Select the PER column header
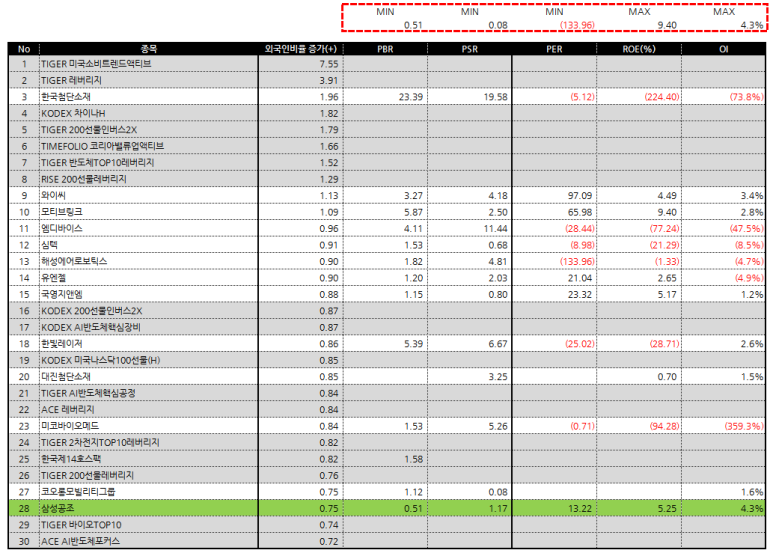 [554, 49]
